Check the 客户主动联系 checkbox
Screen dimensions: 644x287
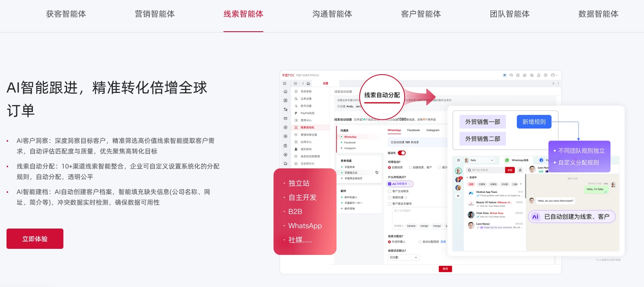pyautogui.click(x=390, y=191)
